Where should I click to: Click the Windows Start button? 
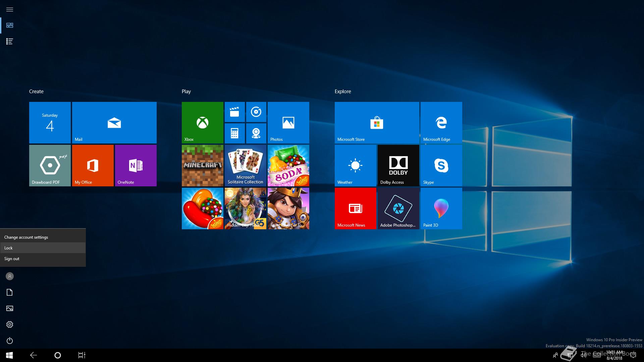(x=9, y=355)
